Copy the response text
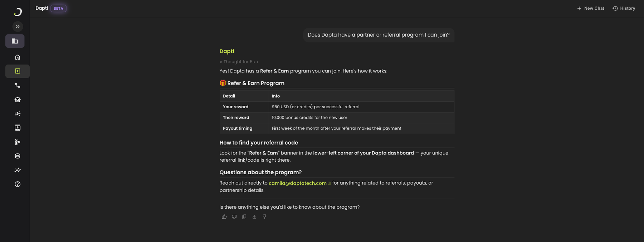Screen dimensions: 644x242 tap(244, 217)
